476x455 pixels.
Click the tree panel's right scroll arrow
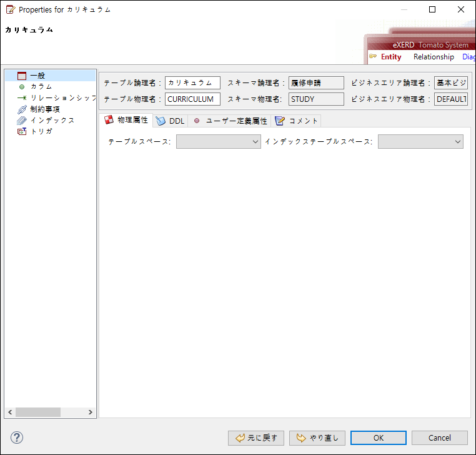[90, 412]
